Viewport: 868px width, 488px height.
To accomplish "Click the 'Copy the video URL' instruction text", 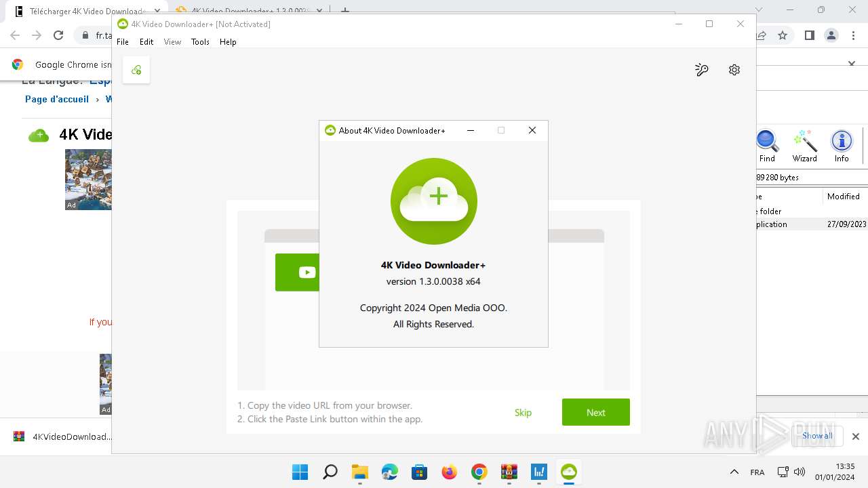I will click(x=325, y=405).
